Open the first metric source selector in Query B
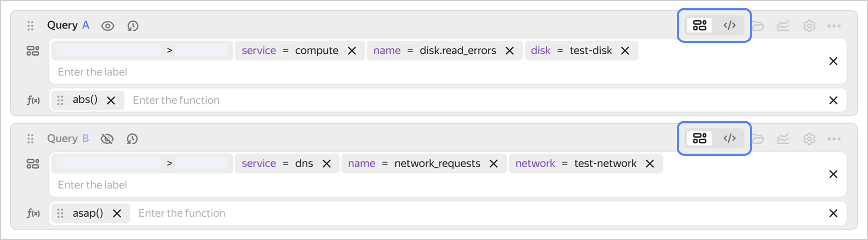This screenshot has width=868, height=240. pos(108,163)
